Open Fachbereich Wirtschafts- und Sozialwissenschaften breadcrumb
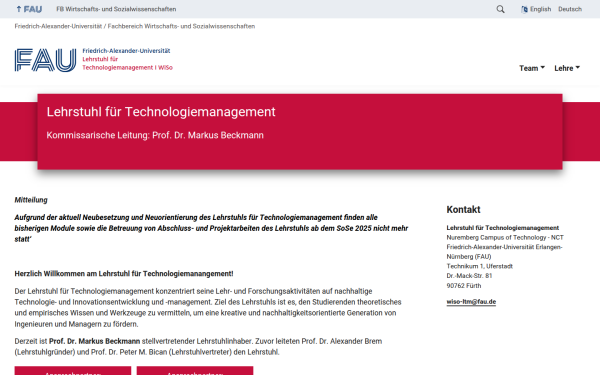This screenshot has height=375, width=600. pyautogui.click(x=181, y=26)
